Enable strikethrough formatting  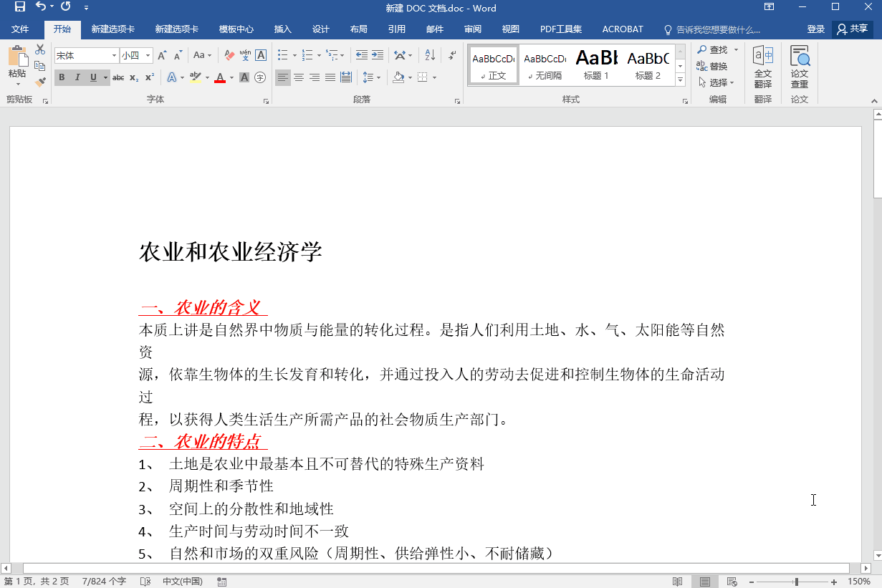point(118,77)
